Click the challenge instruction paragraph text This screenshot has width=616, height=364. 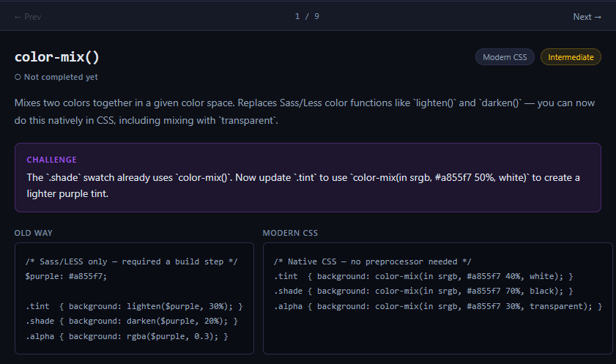[x=303, y=185]
